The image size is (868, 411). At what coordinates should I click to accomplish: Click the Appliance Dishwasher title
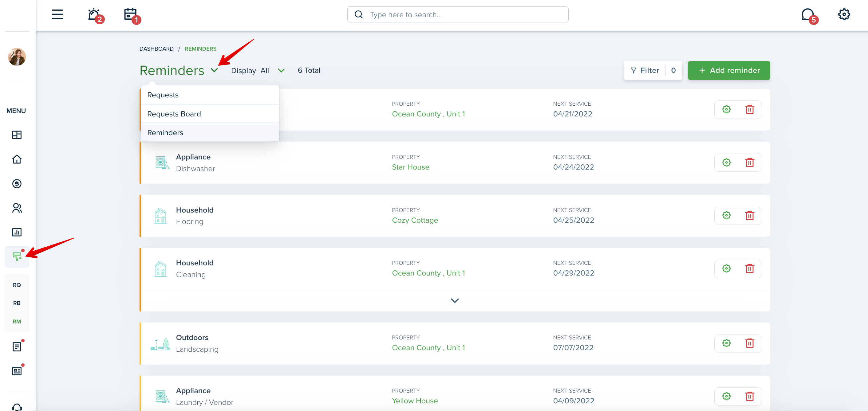(193, 157)
